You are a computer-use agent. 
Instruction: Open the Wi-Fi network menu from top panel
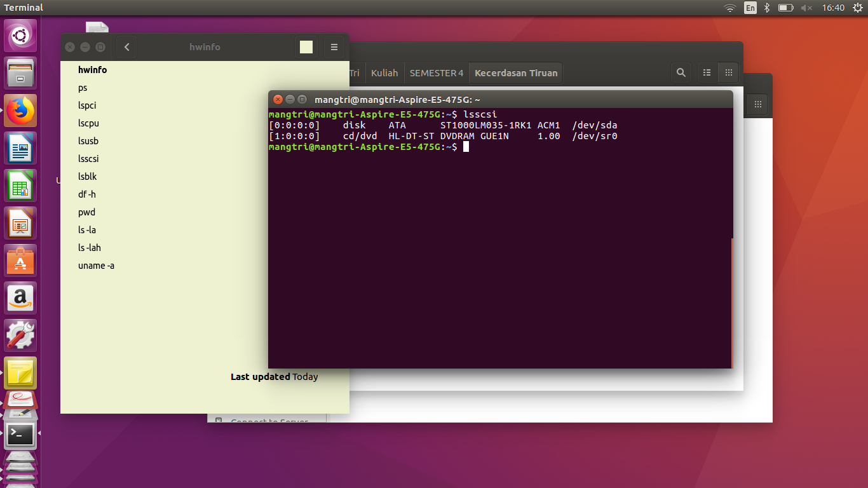coord(729,8)
